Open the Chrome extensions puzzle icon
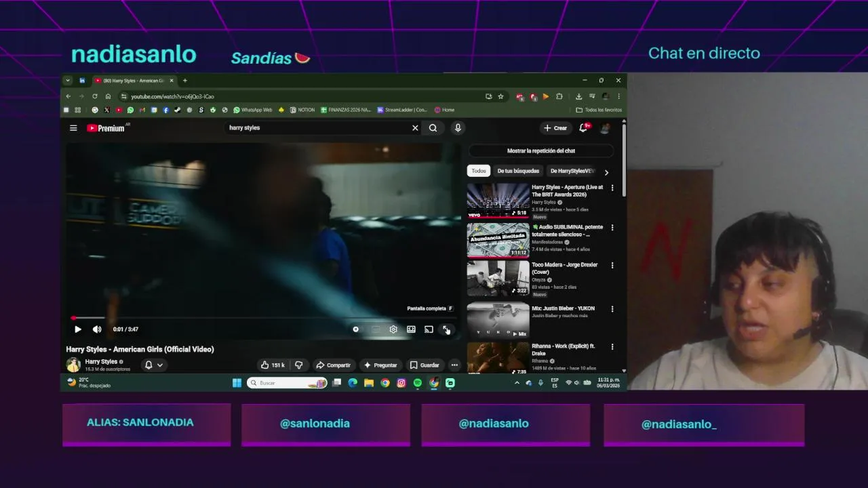This screenshot has width=868, height=488. tap(559, 96)
